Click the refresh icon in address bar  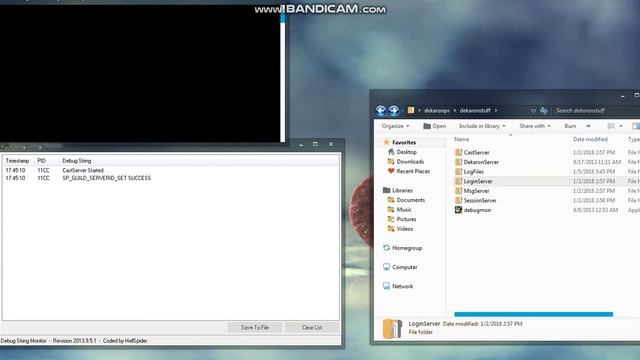point(544,110)
